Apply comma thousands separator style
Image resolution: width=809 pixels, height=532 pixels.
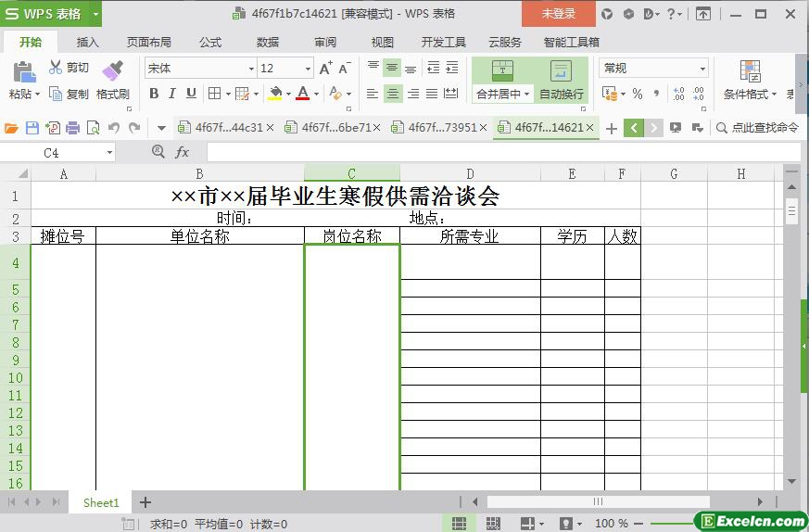(x=656, y=94)
